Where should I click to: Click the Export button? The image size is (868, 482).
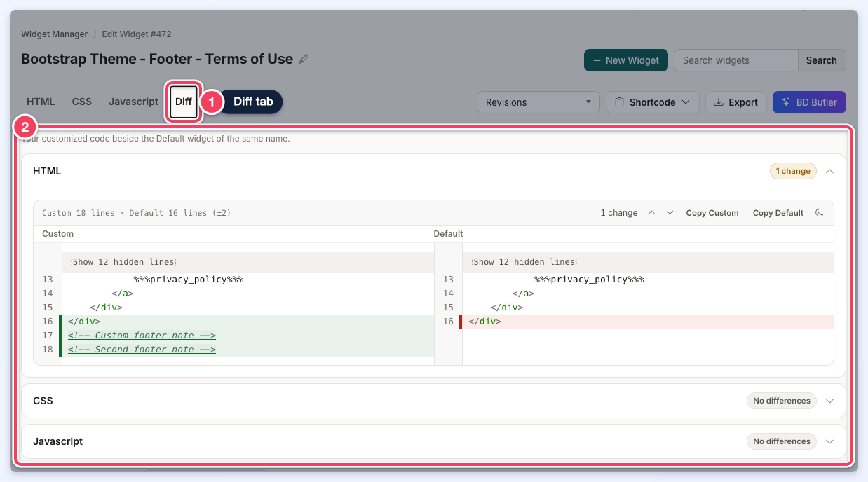click(x=735, y=102)
